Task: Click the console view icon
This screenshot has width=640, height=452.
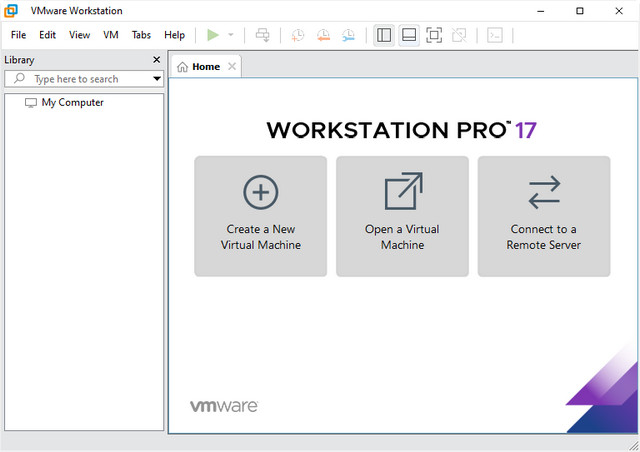Action: [x=495, y=35]
